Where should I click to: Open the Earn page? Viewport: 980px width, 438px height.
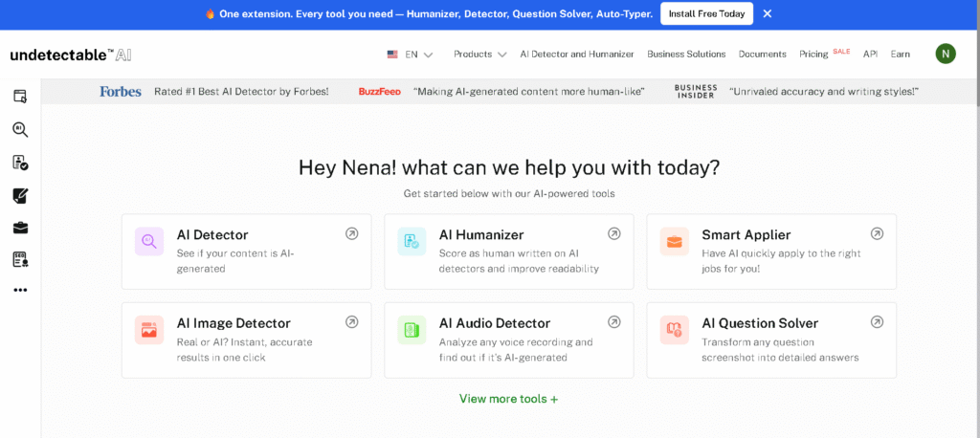click(900, 55)
